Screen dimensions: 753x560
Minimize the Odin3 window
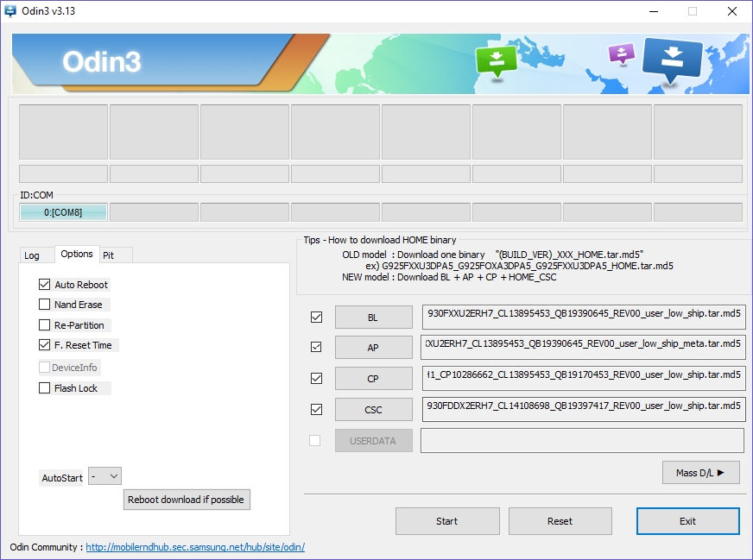(654, 11)
